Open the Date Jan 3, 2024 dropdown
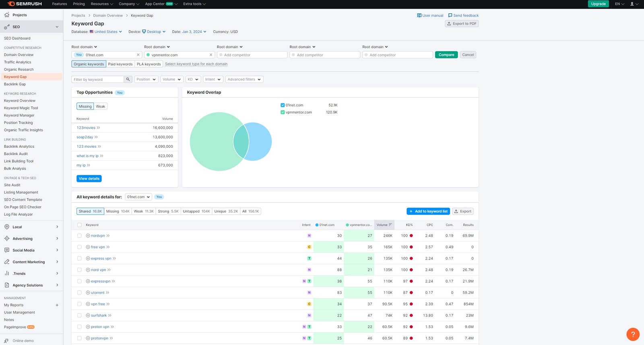This screenshot has width=644, height=345. [194, 32]
